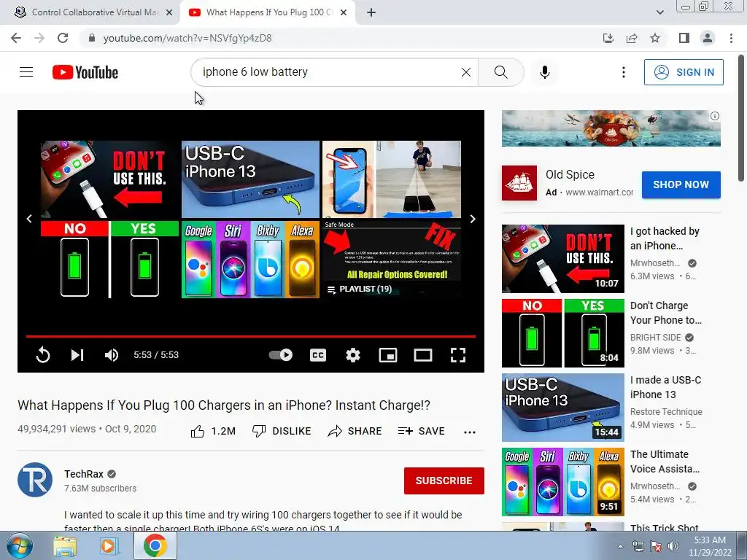Viewport: 747px width, 560px height.
Task: Open the DON'T USE THIS endscreen video
Action: pyautogui.click(x=109, y=179)
